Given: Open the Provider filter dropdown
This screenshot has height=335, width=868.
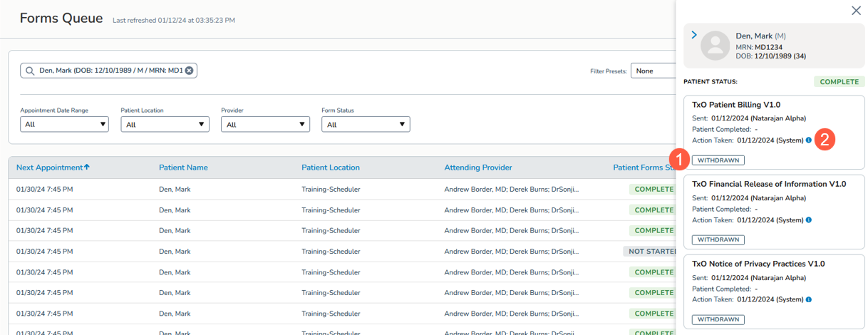Looking at the screenshot, I should [x=265, y=124].
